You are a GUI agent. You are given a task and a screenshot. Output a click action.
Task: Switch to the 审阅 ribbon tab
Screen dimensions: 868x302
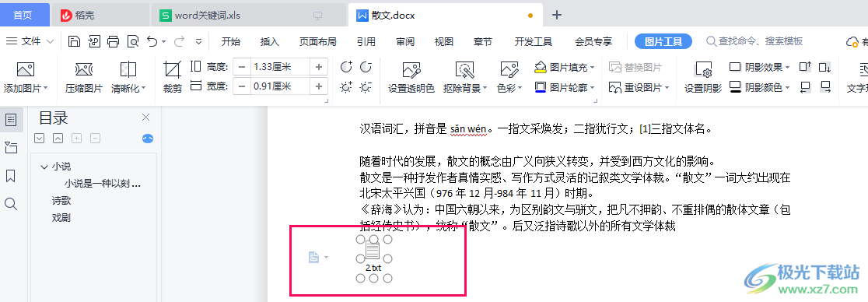point(405,41)
